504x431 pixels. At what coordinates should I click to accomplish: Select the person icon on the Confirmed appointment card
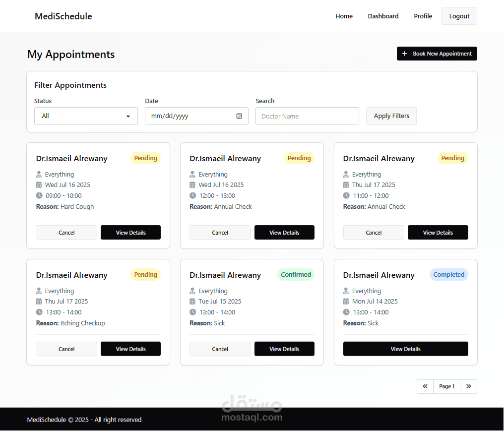pos(192,291)
